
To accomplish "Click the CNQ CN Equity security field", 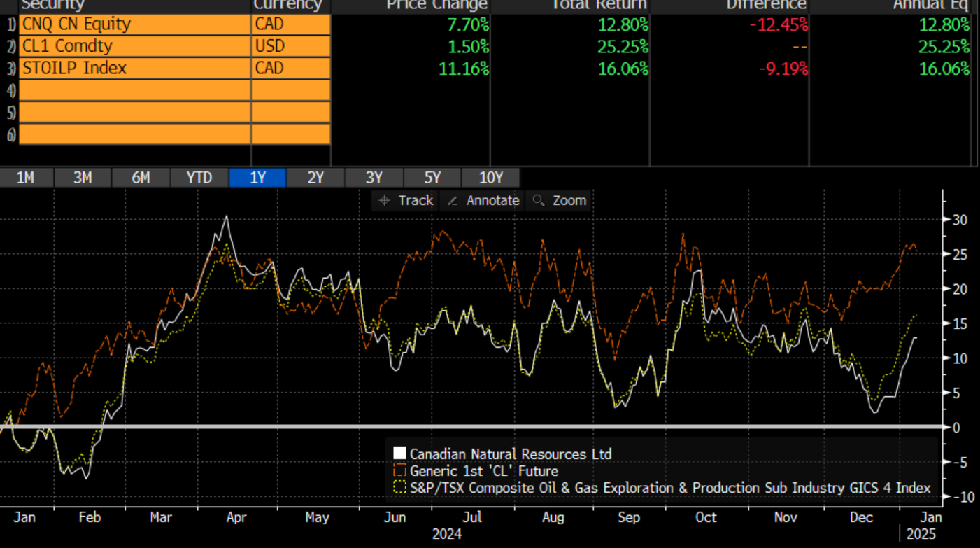I will tap(134, 24).
